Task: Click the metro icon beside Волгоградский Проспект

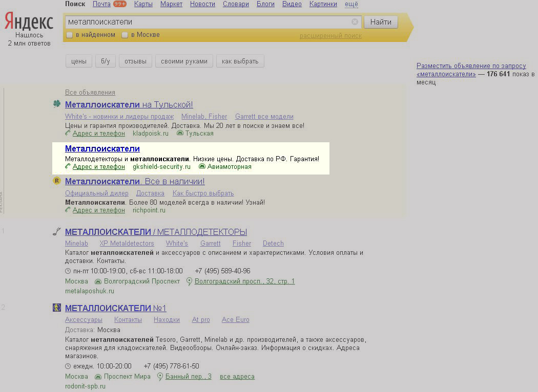Action: click(x=98, y=281)
